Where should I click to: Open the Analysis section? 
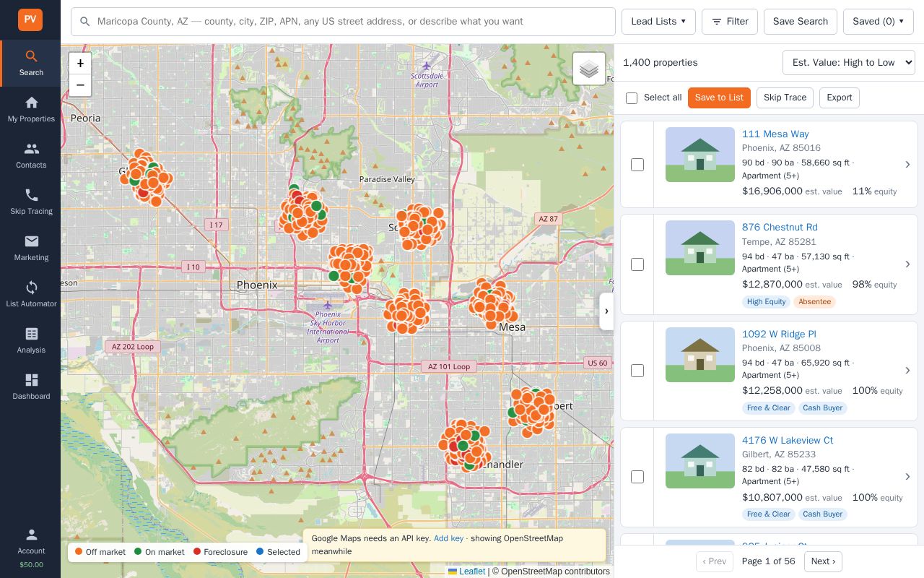(x=30, y=341)
